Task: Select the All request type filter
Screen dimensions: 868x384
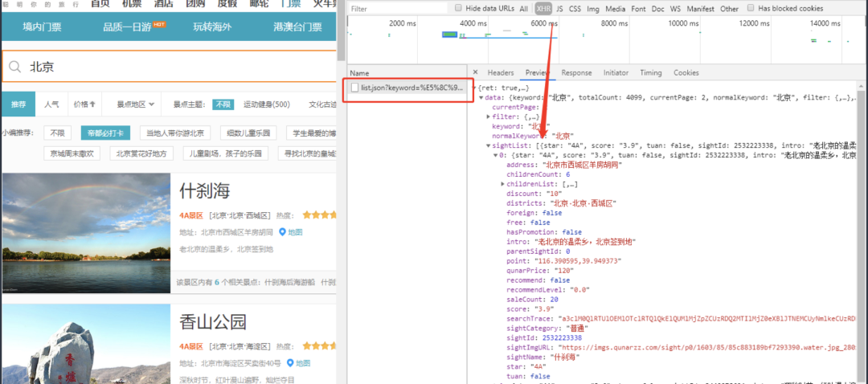Action: [524, 9]
